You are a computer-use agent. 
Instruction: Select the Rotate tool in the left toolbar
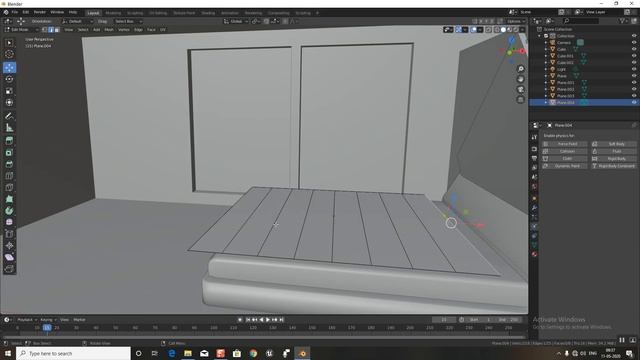pyautogui.click(x=9, y=79)
